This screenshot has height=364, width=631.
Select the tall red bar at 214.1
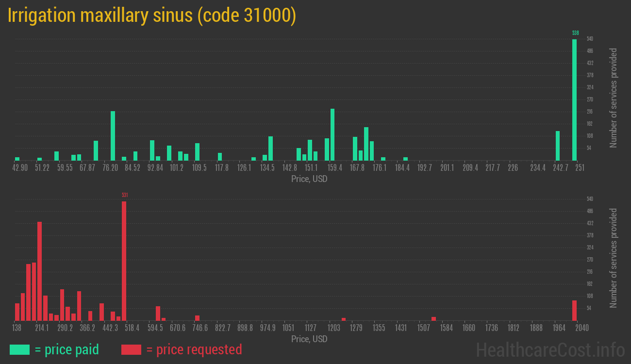(x=39, y=271)
